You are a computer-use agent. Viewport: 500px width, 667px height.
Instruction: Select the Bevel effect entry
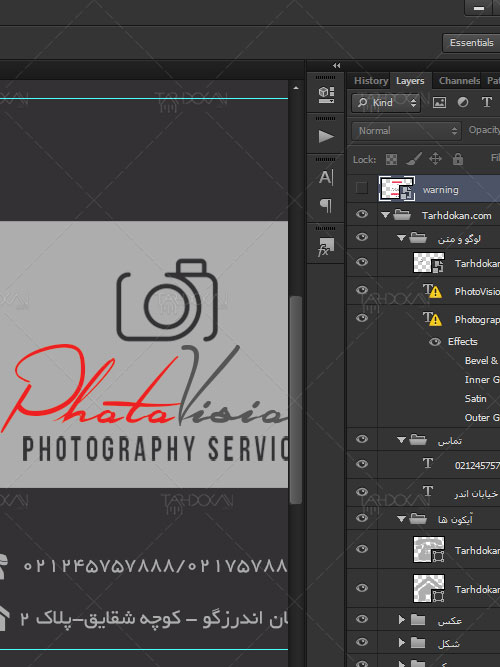pos(481,361)
